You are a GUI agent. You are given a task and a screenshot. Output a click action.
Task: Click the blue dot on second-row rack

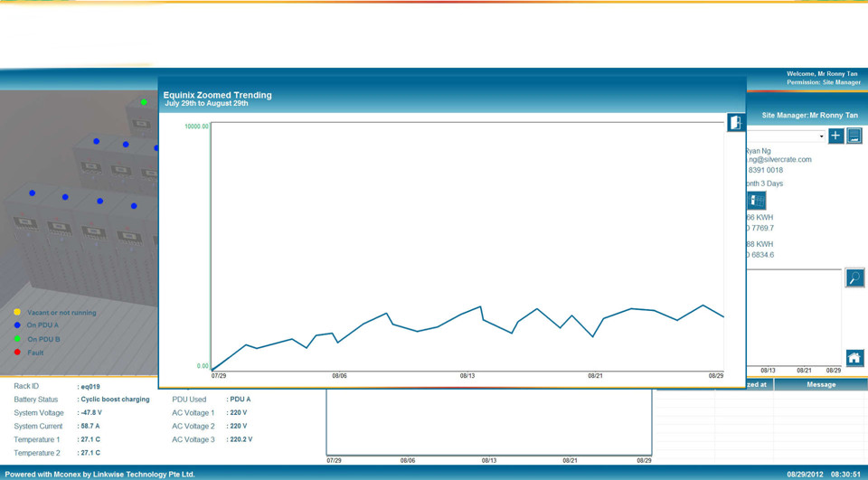pyautogui.click(x=97, y=141)
